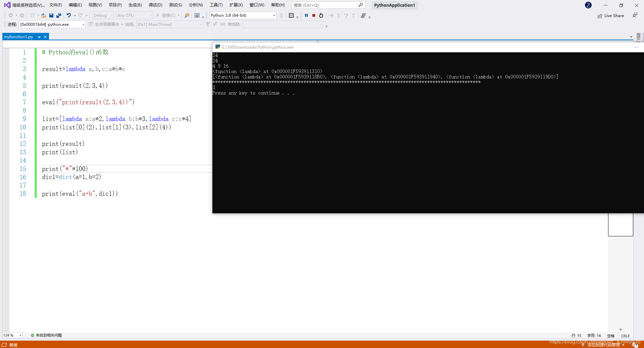
Task: Click the line number 9 in the gutter
Action: pos(24,119)
